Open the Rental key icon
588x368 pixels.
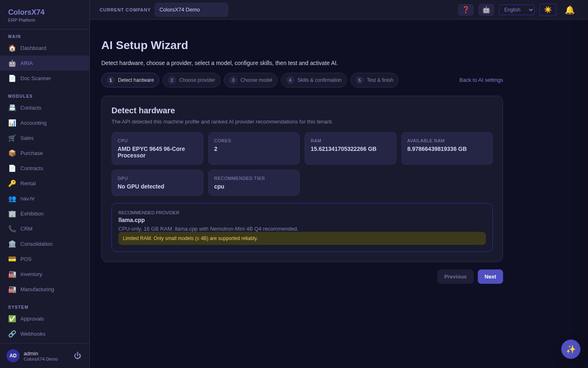click(x=12, y=183)
